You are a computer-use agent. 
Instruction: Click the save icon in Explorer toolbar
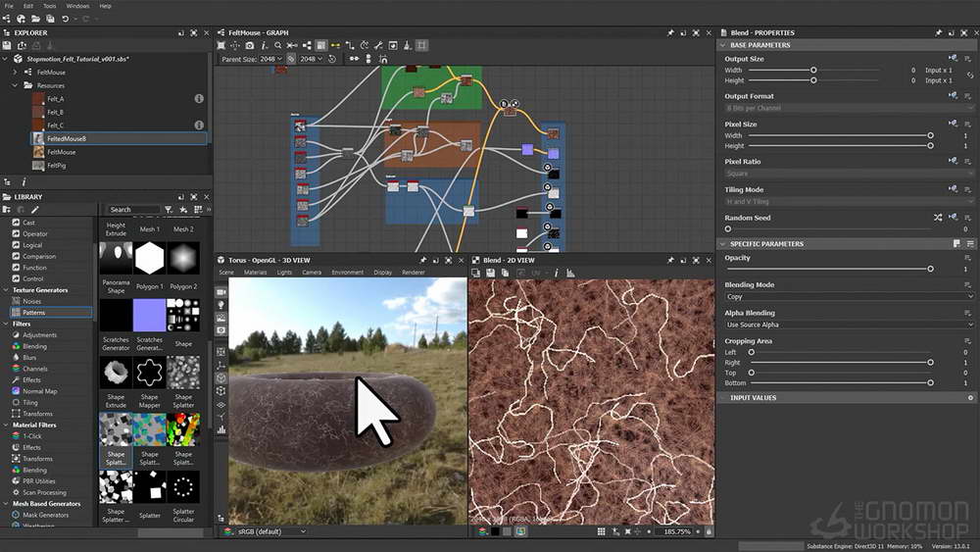pyautogui.click(x=7, y=46)
